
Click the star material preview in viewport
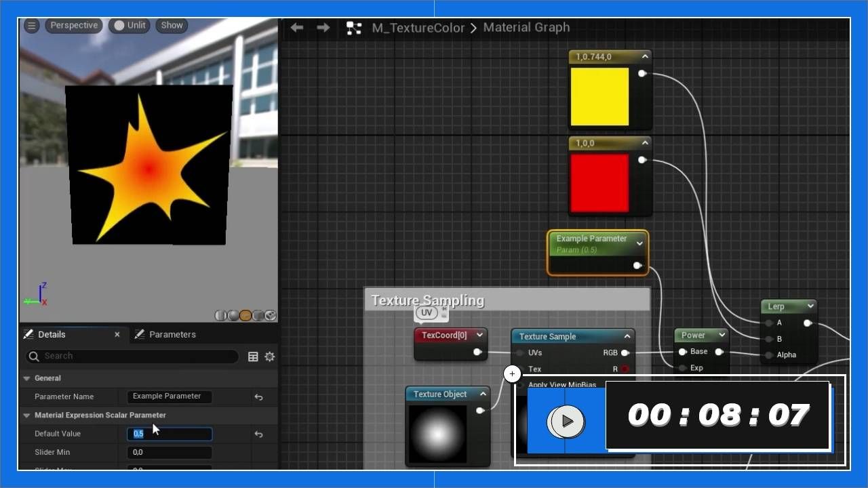point(150,167)
